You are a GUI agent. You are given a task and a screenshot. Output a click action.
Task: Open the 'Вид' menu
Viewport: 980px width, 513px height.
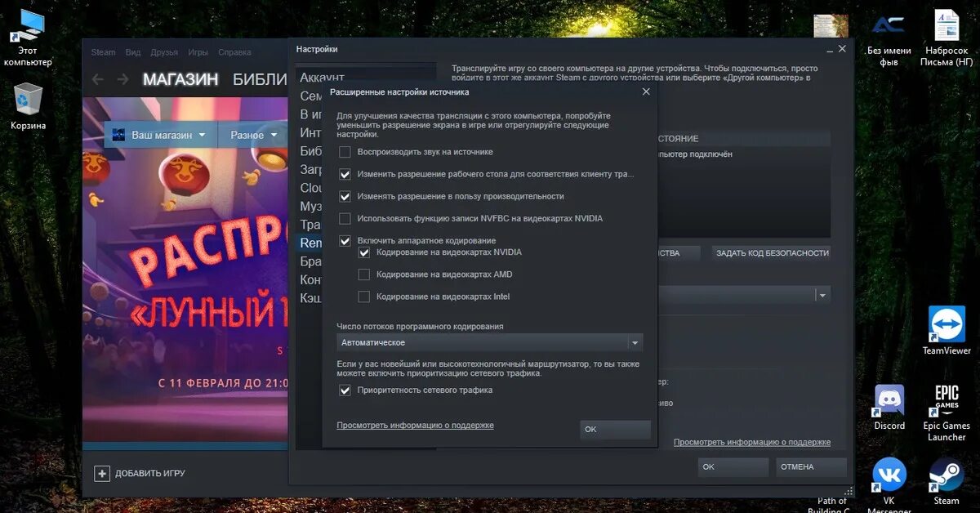coord(133,52)
